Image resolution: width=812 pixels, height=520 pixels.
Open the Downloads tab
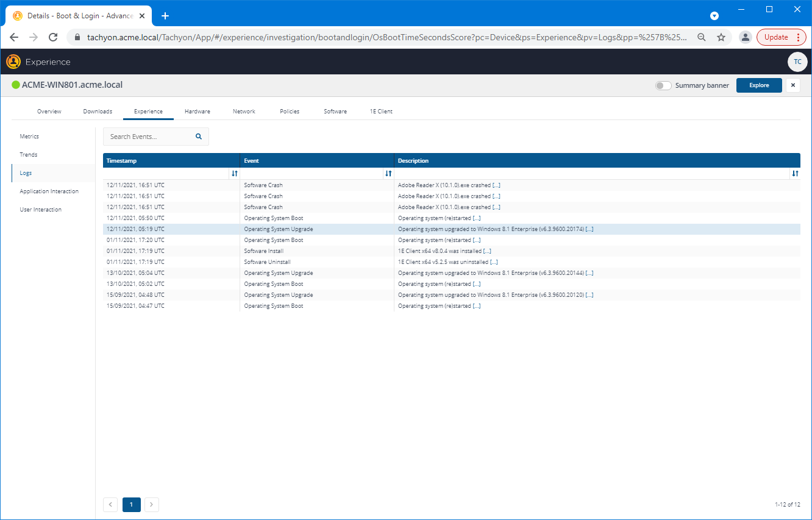tap(98, 112)
